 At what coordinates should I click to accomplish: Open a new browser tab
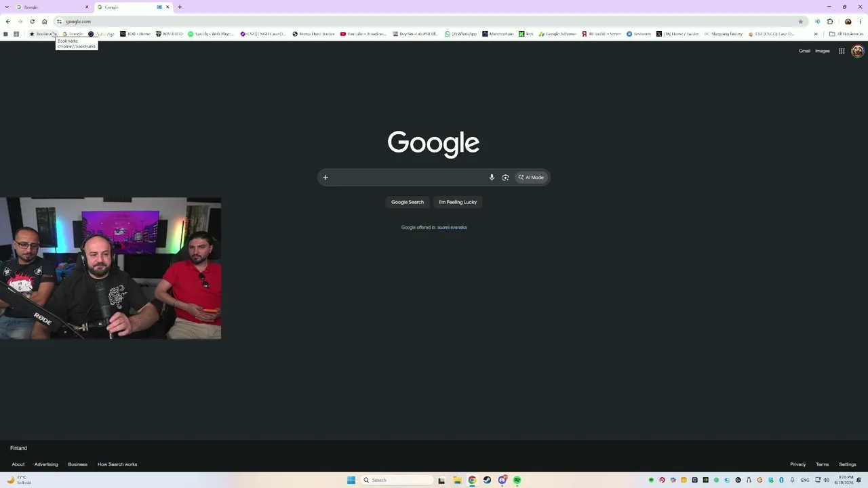point(180,7)
